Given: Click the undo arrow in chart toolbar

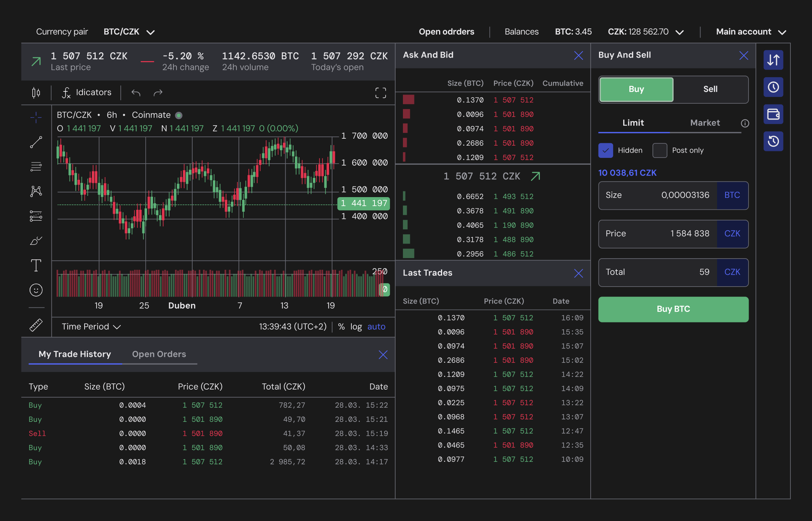Looking at the screenshot, I should (136, 93).
